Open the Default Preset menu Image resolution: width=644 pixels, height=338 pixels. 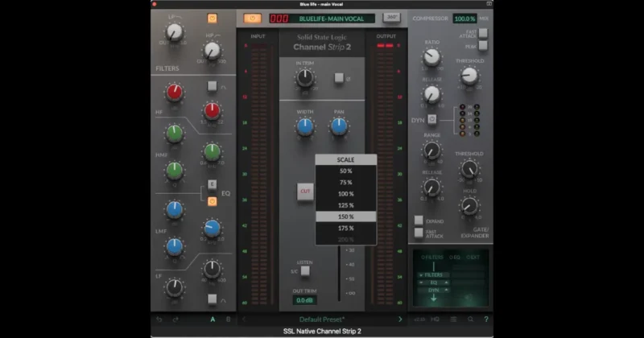[x=321, y=319]
